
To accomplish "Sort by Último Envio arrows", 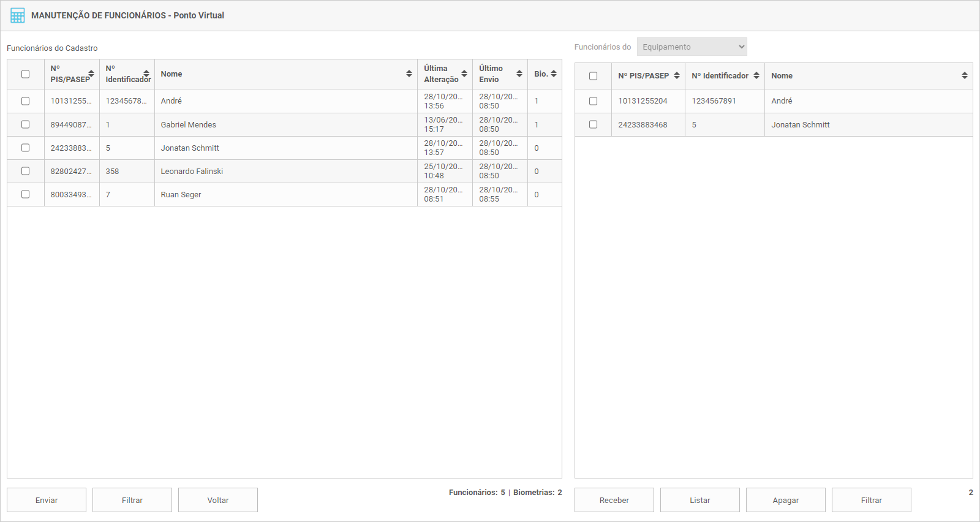I will tap(519, 74).
